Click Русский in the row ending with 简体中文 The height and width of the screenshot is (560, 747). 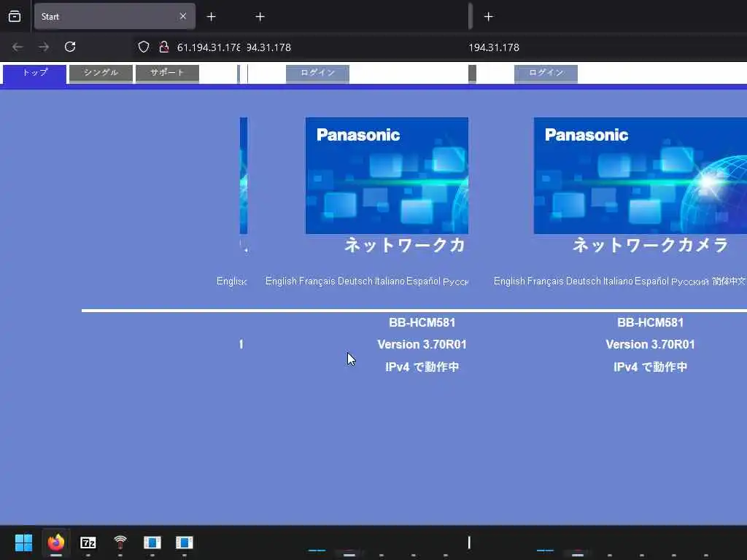click(x=690, y=282)
